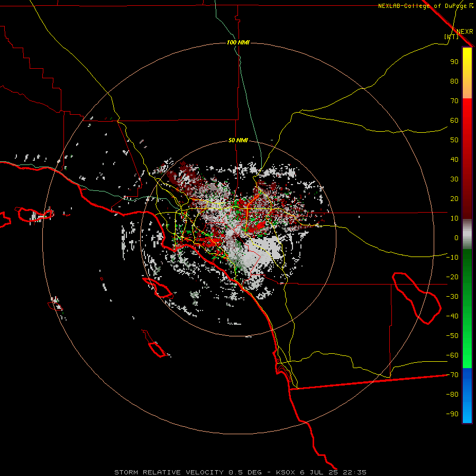Click the positive 30 scale value

[454, 179]
